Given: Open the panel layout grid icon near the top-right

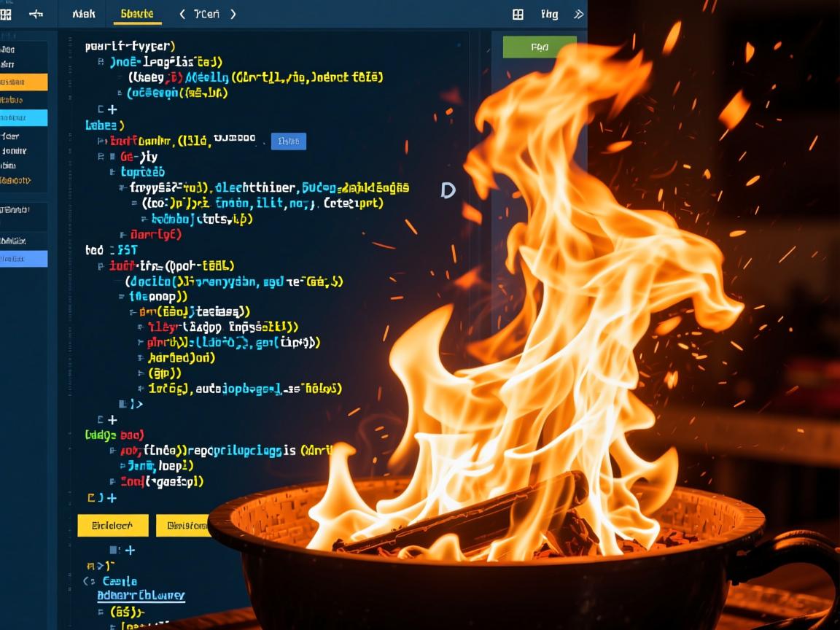Looking at the screenshot, I should pos(518,14).
